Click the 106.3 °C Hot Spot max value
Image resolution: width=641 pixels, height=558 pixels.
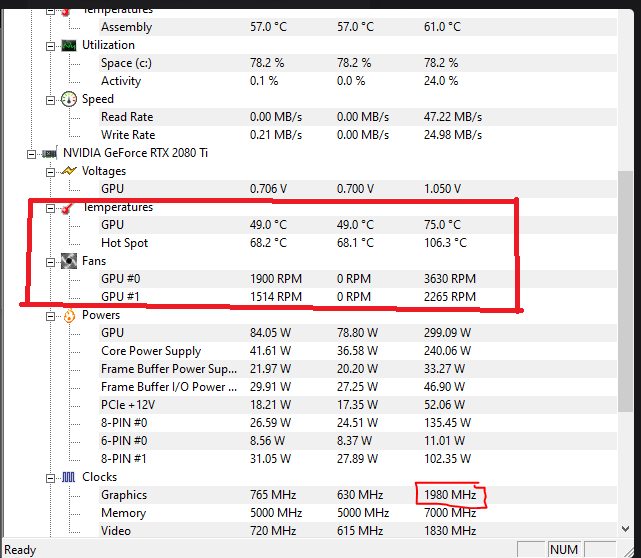[445, 243]
